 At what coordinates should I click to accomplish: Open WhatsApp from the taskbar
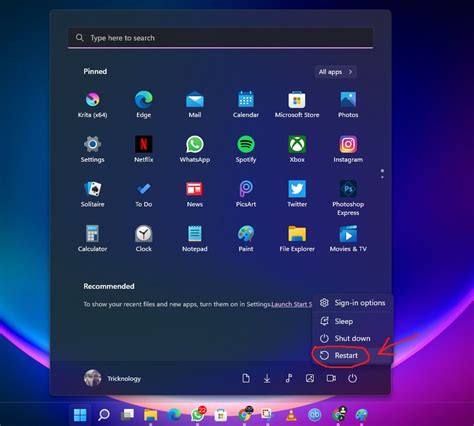pyautogui.click(x=198, y=415)
